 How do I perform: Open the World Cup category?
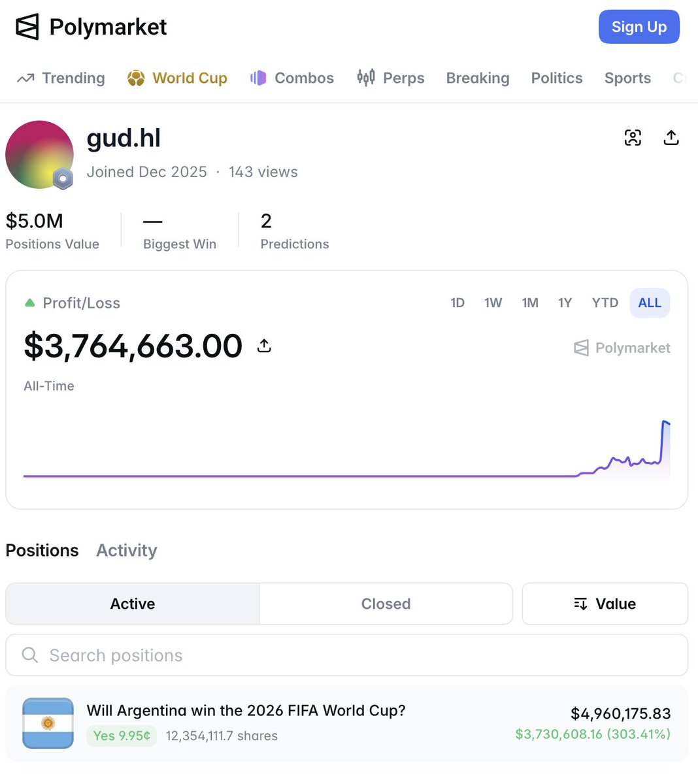click(190, 78)
